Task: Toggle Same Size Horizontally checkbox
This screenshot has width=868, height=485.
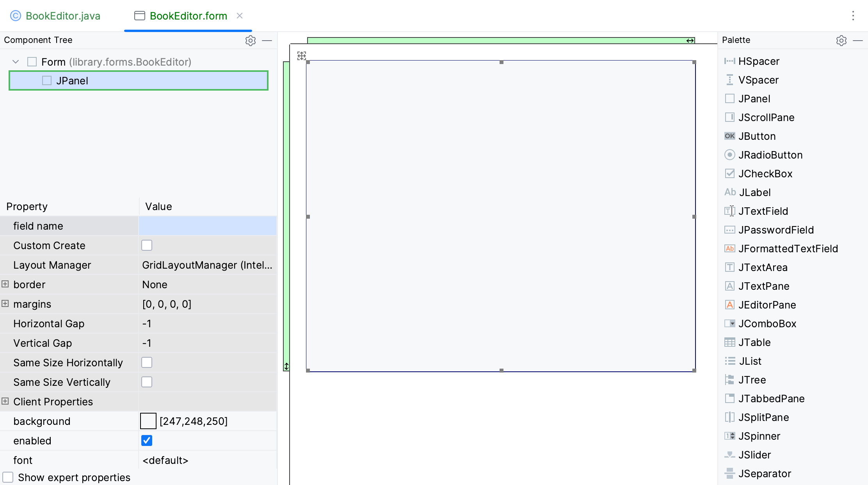Action: [x=147, y=362]
